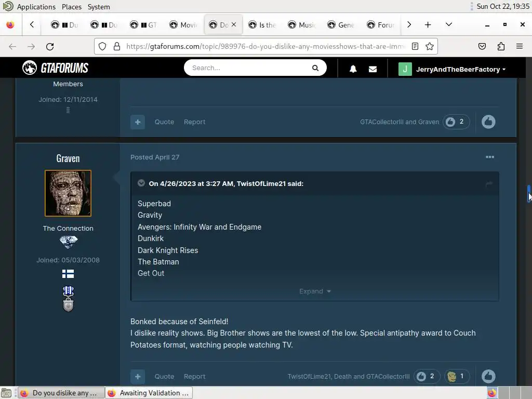Click Graven's medal award badge

click(x=68, y=299)
